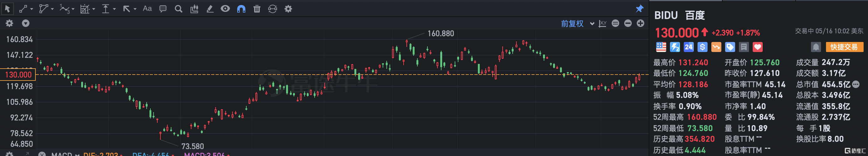Click the 130.000 current price value

pos(677,33)
